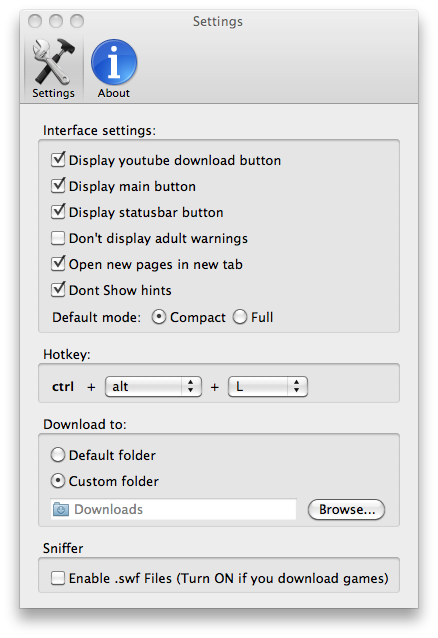The width and height of the screenshot is (438, 638).
Task: Open the Settings pane via wrench-hammer icon
Action: [53, 68]
